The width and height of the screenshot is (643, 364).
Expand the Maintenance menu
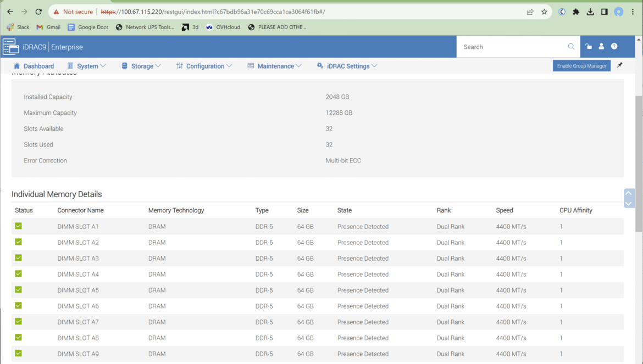click(274, 66)
